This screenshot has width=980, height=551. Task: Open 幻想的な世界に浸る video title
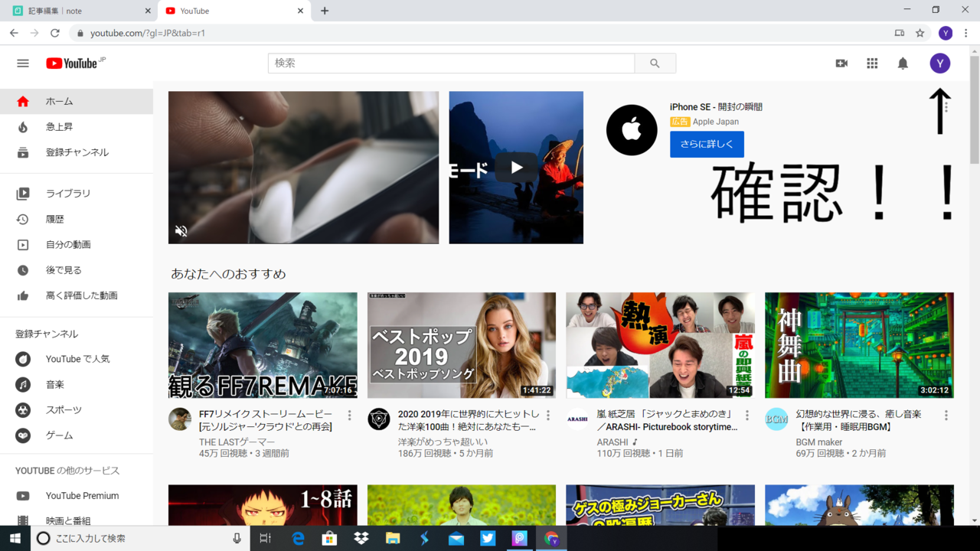(858, 420)
